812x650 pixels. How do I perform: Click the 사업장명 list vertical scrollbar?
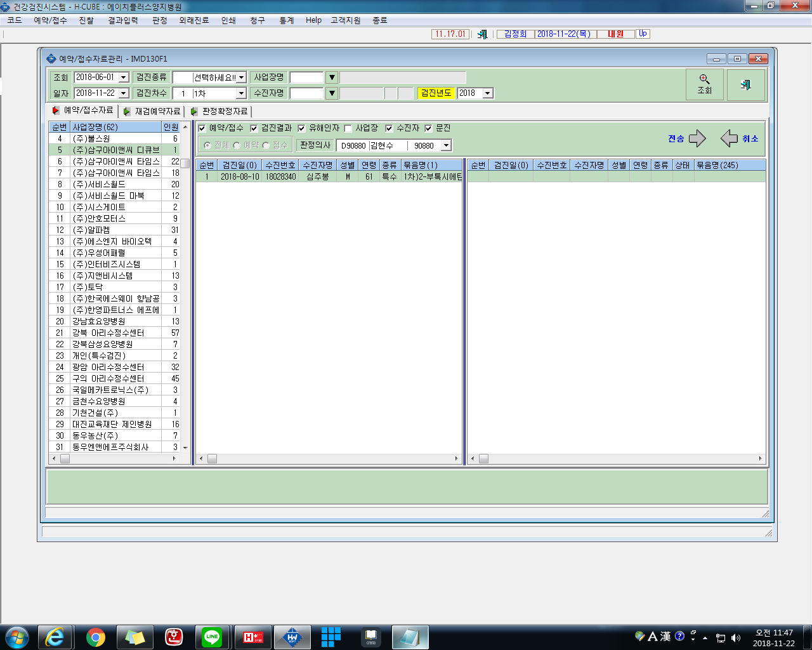(x=185, y=287)
